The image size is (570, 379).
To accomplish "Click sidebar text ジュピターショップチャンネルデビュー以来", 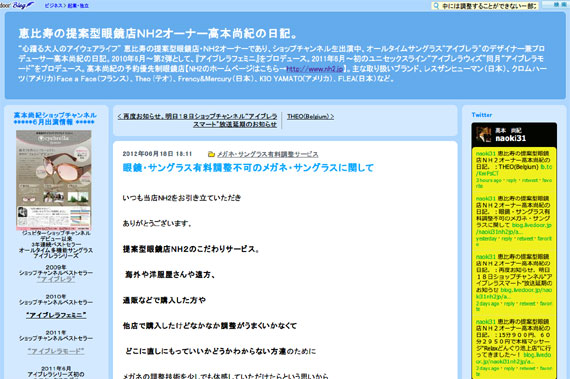I will (56, 236).
